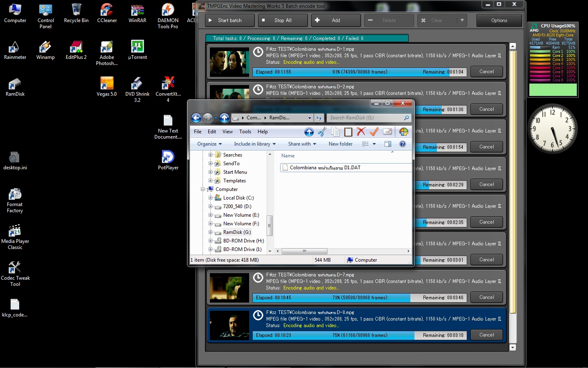Screen dimensions: 588x368
Task: Click the D-7.mpg encoding progress bar
Action: pyautogui.click(x=360, y=298)
